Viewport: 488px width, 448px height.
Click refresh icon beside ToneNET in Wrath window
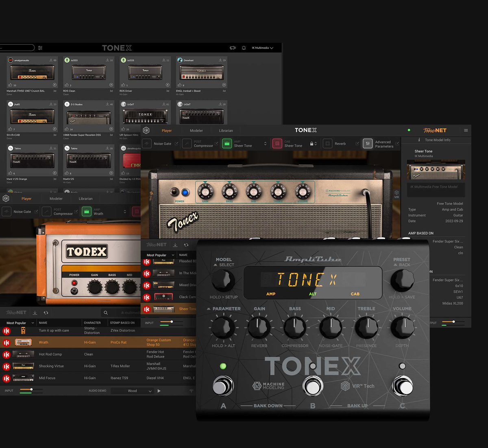(x=46, y=313)
